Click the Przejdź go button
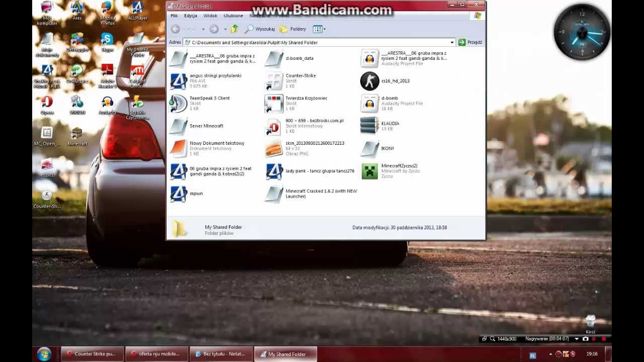The height and width of the screenshot is (362, 644). (470, 42)
